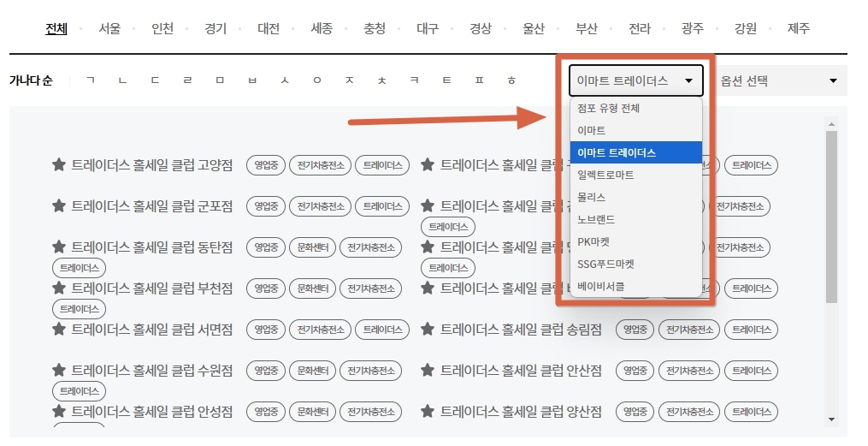The image size is (868, 446).
Task: Switch to the 전라 region tab
Action: pyautogui.click(x=640, y=27)
